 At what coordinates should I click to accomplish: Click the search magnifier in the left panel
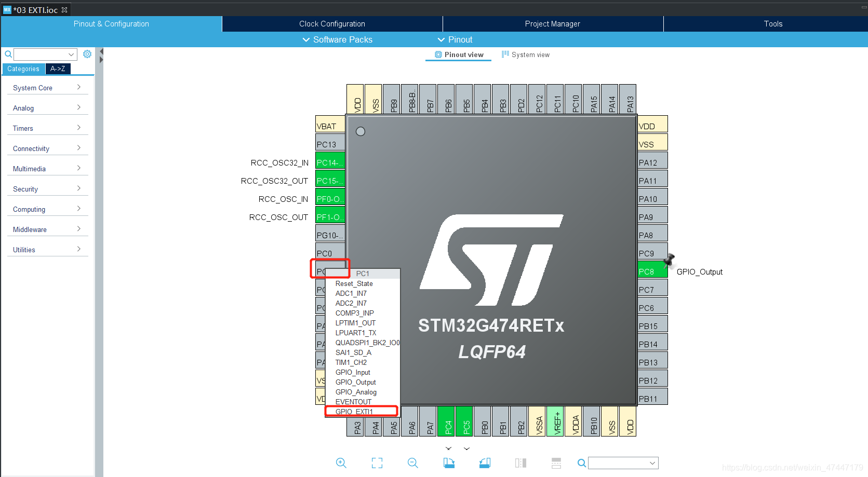[8, 54]
